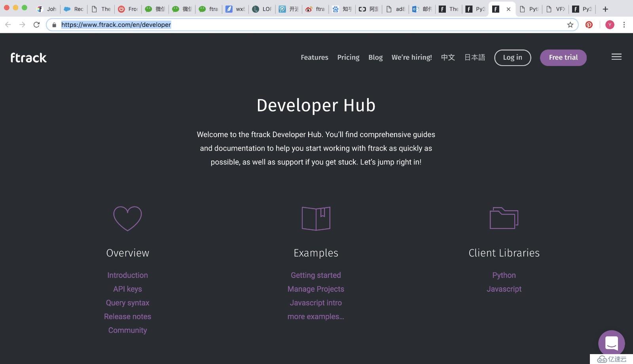Open the hamburger menu icon

pyautogui.click(x=616, y=57)
